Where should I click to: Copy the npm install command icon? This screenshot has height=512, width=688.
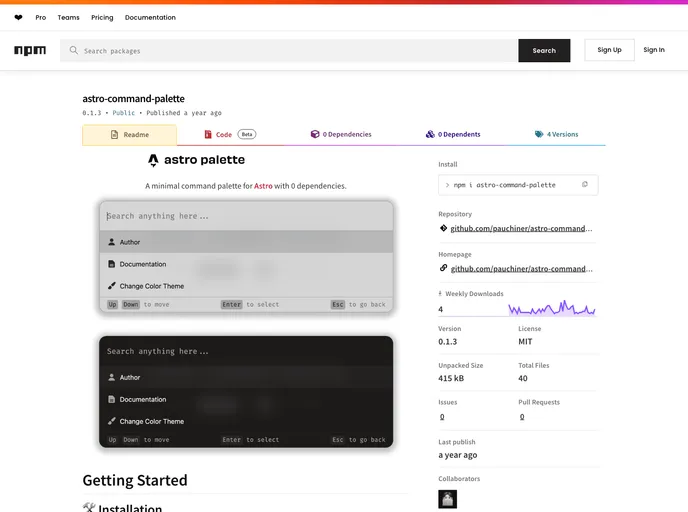click(584, 185)
